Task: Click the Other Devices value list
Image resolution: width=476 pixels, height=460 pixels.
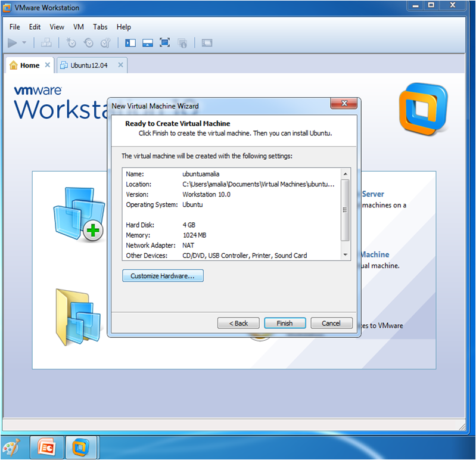Action: [x=245, y=256]
